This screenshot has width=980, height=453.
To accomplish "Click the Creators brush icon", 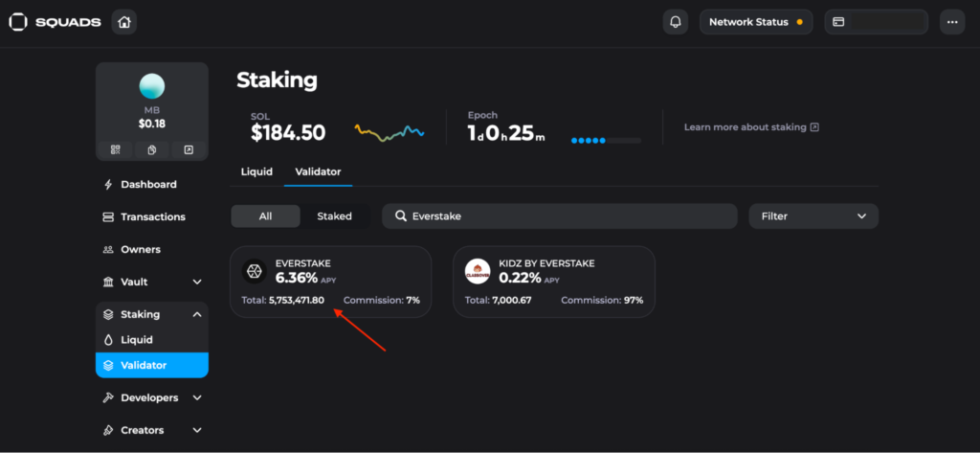I will (x=108, y=430).
